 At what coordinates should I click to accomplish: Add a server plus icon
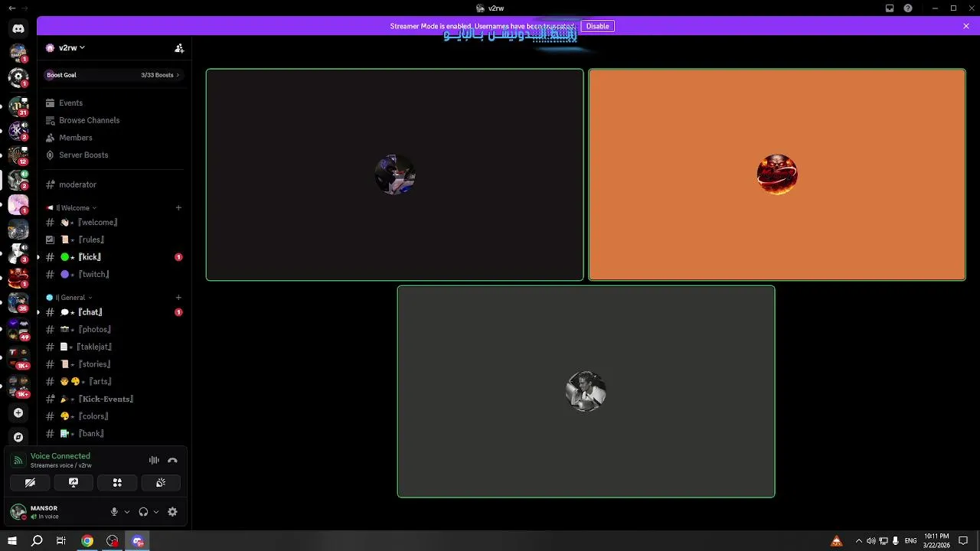(18, 412)
